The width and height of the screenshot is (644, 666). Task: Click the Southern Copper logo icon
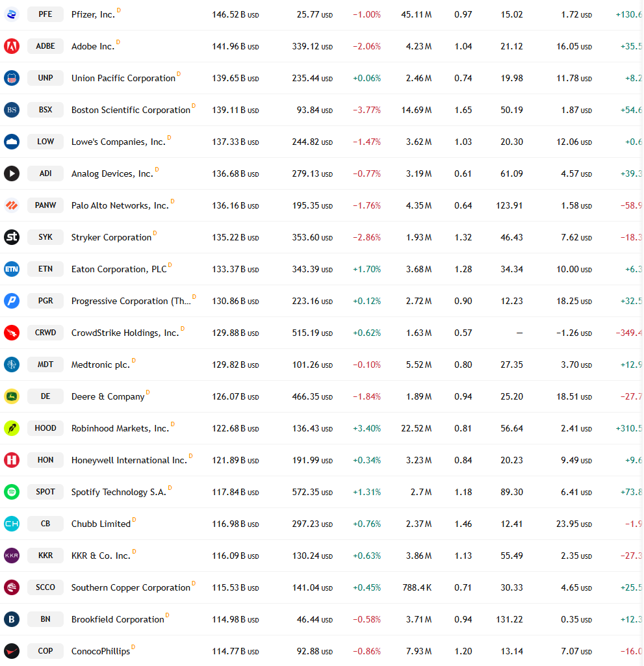[x=12, y=587]
